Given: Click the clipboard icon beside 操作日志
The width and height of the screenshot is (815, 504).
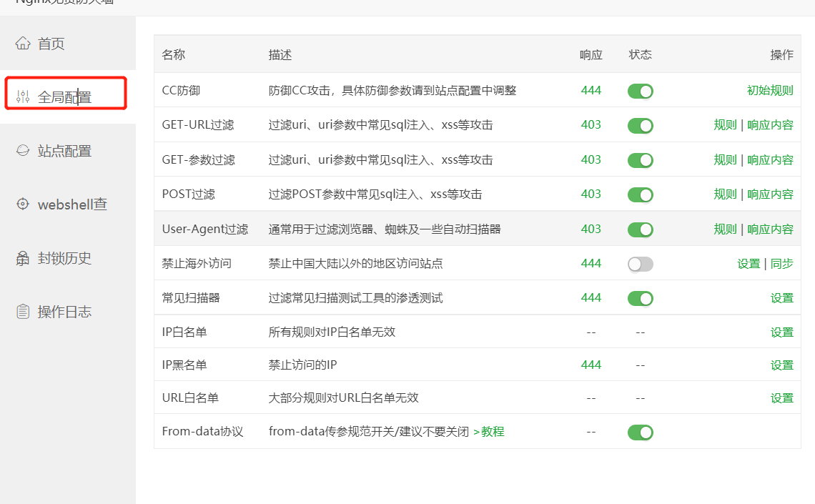Looking at the screenshot, I should pos(23,311).
